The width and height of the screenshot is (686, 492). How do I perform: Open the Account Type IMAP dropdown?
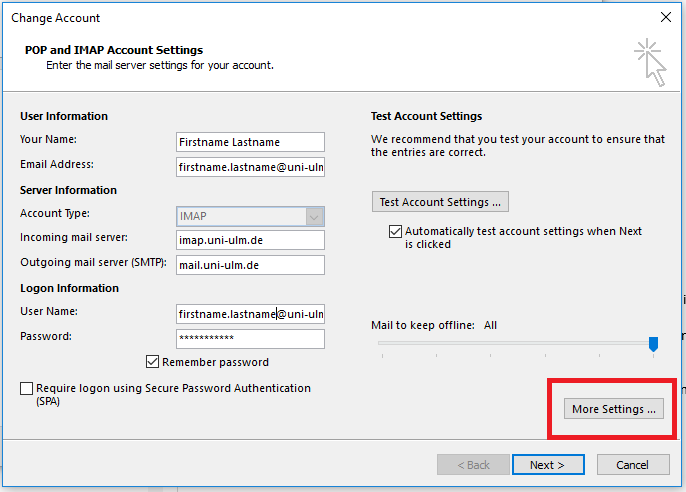pos(250,216)
